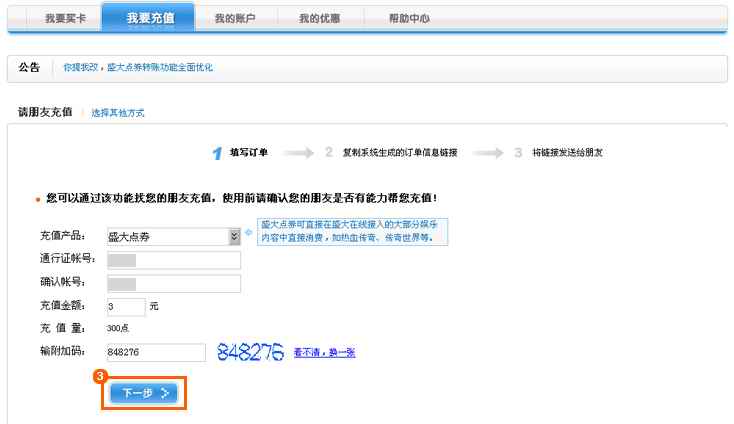Go to the 我的优惠 tab
Image resolution: width=734 pixels, height=424 pixels.
click(x=320, y=19)
